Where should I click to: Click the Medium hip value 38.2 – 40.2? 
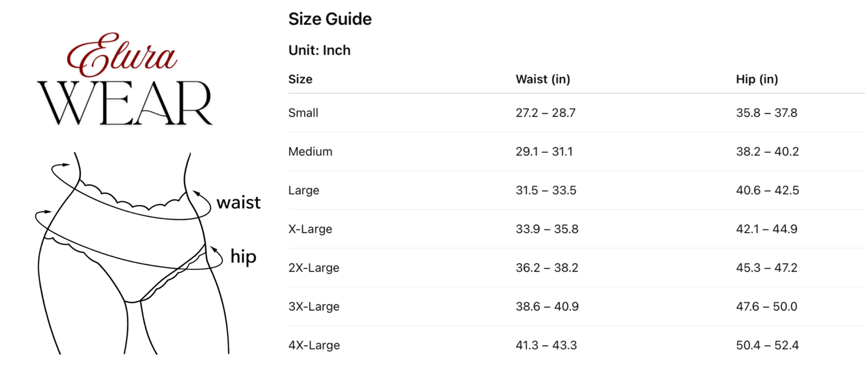[x=767, y=151]
